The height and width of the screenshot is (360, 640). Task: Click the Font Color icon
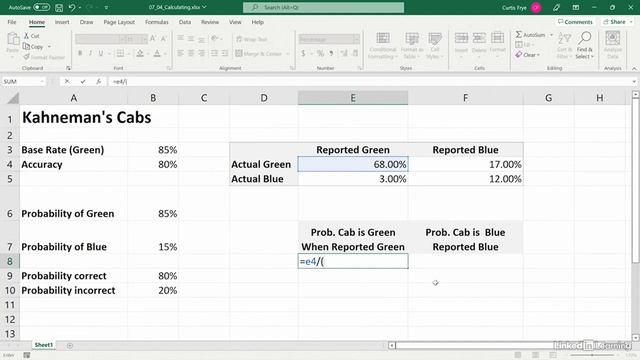click(x=157, y=53)
